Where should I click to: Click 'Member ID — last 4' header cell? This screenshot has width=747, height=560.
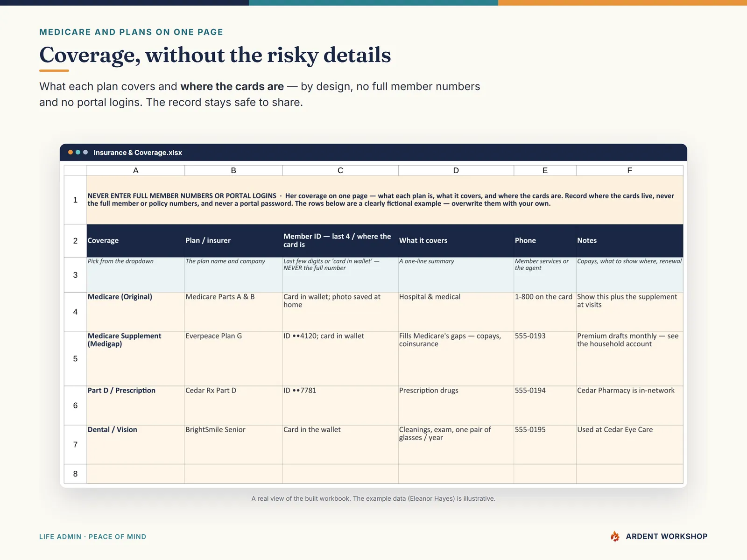[340, 241]
